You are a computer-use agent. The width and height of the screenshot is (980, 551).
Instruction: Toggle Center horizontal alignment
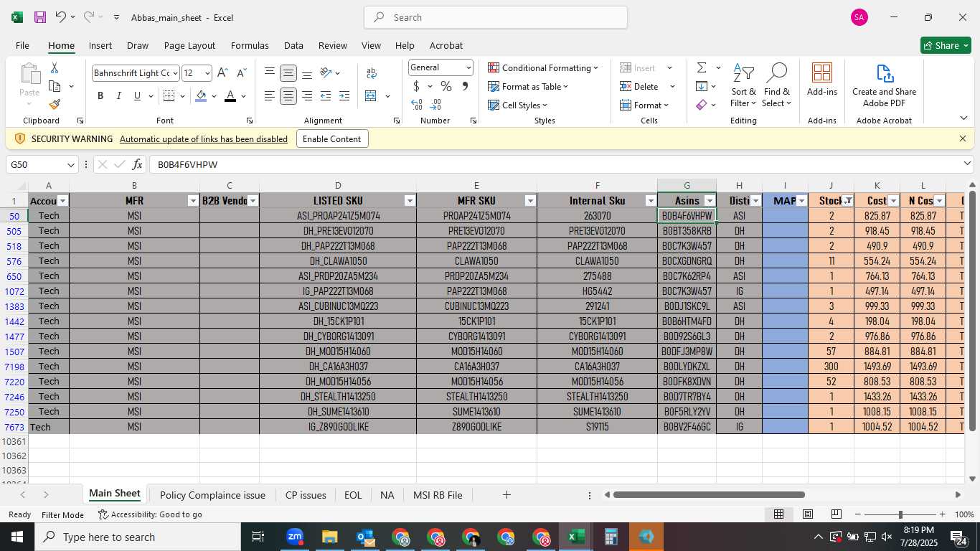pyautogui.click(x=288, y=96)
